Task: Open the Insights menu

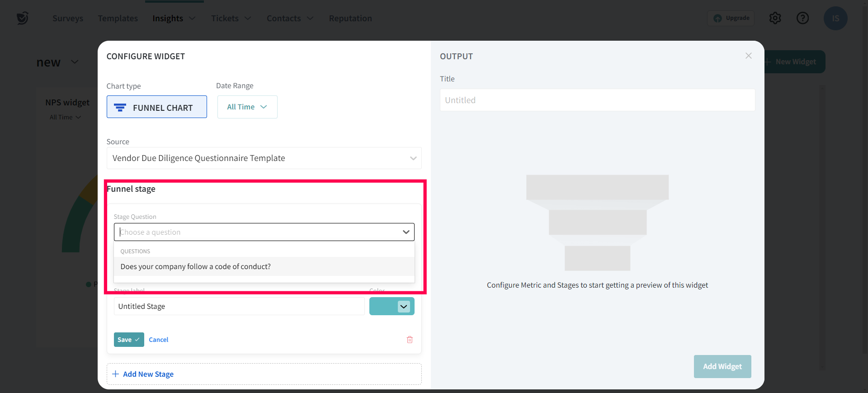Action: pyautogui.click(x=174, y=19)
